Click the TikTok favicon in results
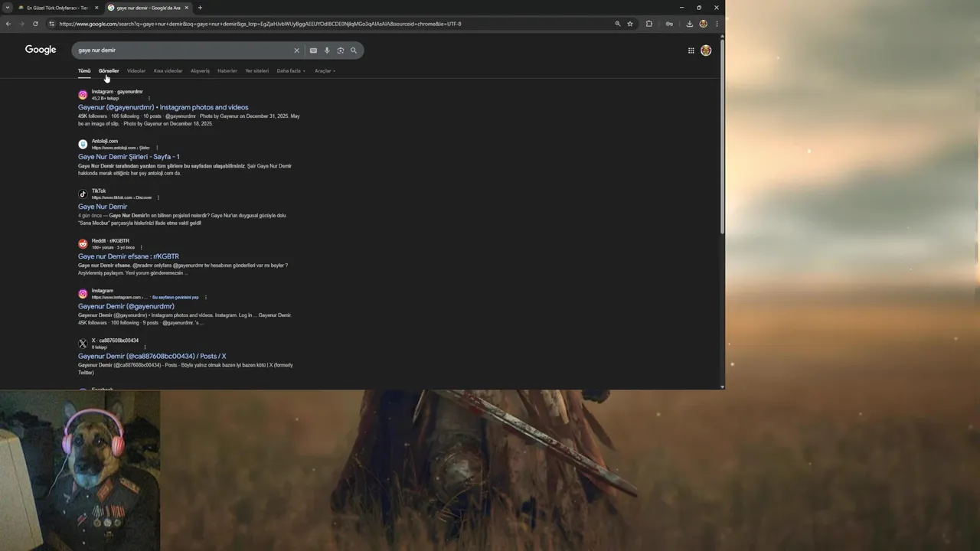Viewport: 980px width, 551px height. [83, 194]
